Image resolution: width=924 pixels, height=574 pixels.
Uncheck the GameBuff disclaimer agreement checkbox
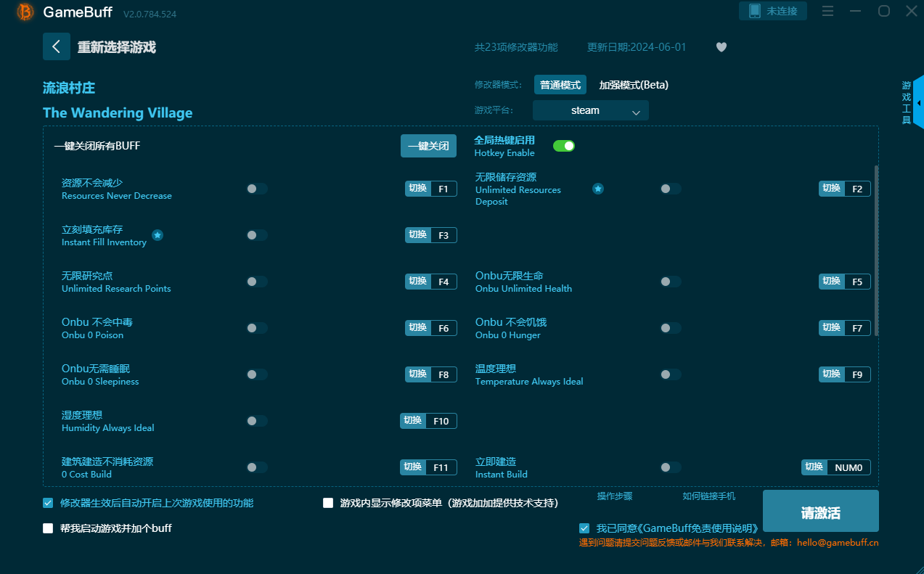click(x=584, y=528)
